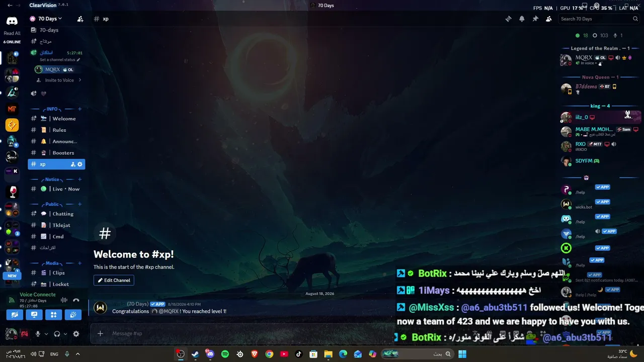Collapse the Media category
The width and height of the screenshot is (644, 362).
point(52,263)
